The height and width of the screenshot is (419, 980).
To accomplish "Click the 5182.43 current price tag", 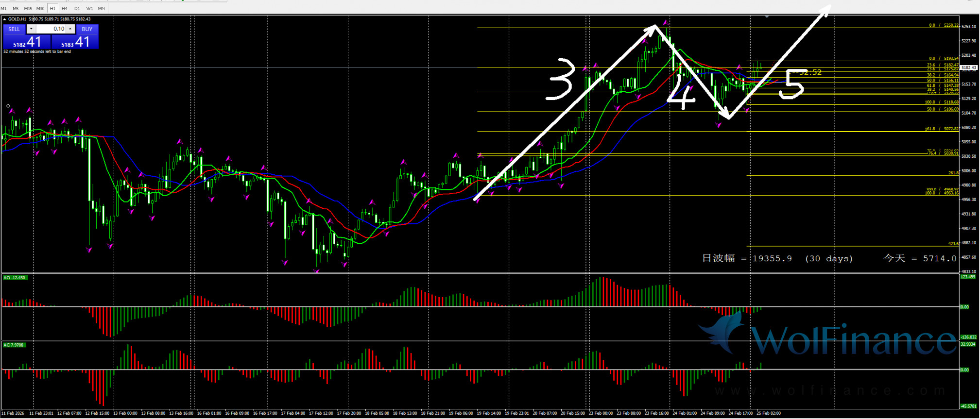I will click(x=968, y=67).
